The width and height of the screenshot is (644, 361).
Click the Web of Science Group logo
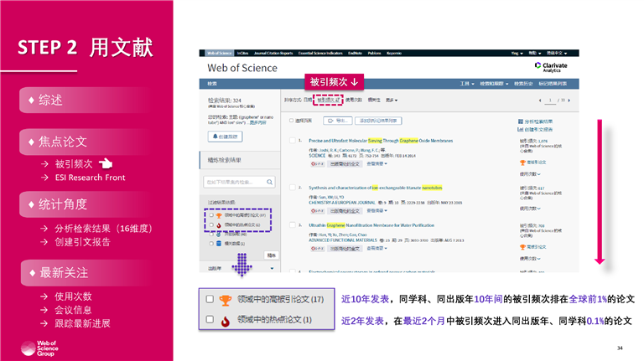click(x=40, y=348)
